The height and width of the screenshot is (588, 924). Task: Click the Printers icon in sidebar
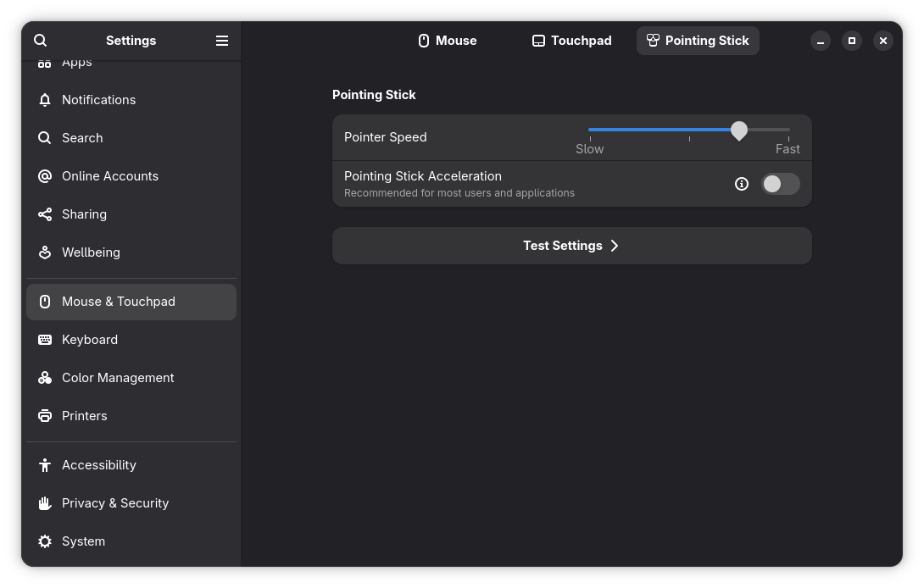coord(45,416)
